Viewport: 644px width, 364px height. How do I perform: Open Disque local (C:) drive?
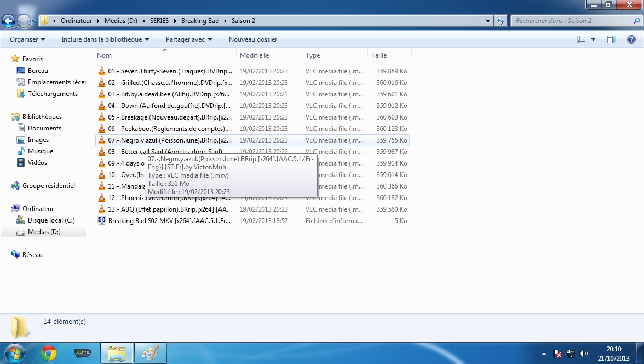51,220
